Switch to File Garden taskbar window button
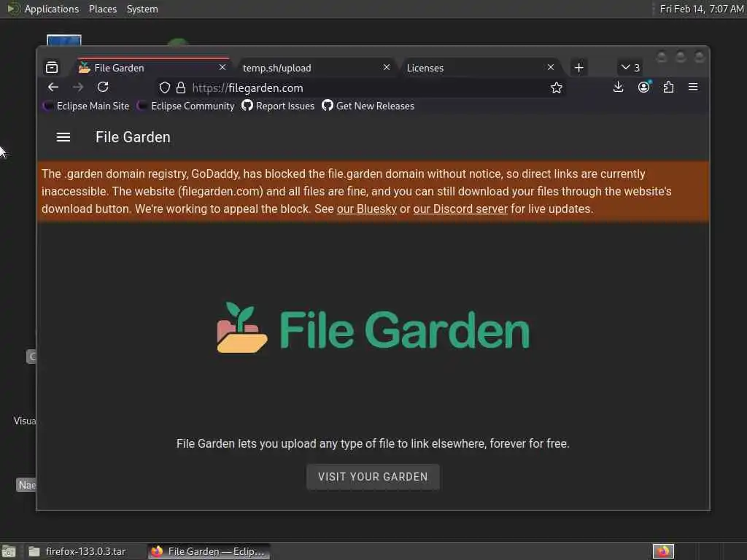Image resolution: width=747 pixels, height=560 pixels. pyautogui.click(x=209, y=551)
